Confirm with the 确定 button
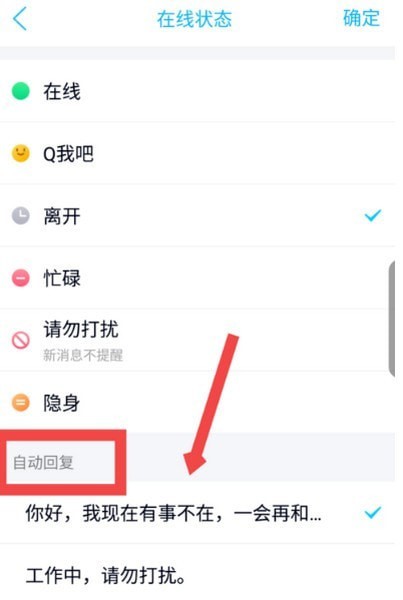Viewport: 403px width, 600px height. [361, 18]
